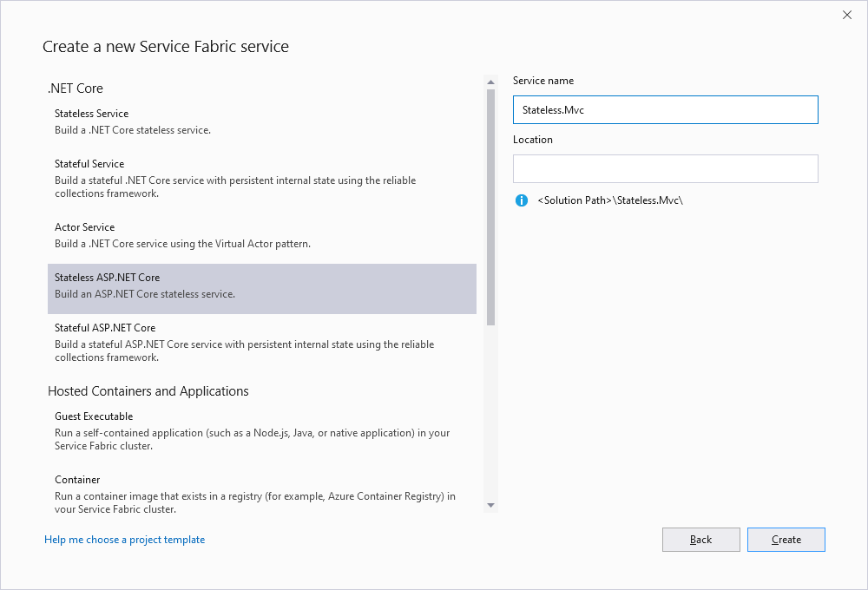Focus the Location input field
Screen dimensions: 868x590
click(665, 168)
